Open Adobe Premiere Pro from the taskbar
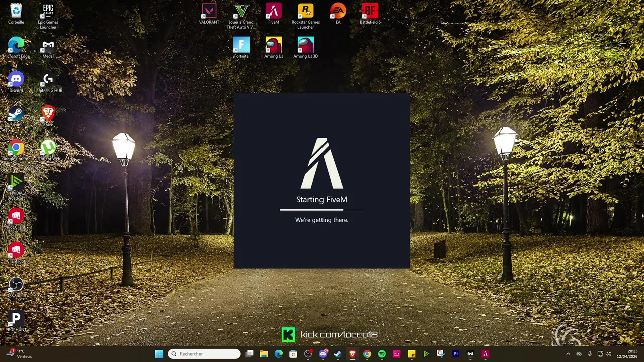The height and width of the screenshot is (362, 644). coord(456,354)
